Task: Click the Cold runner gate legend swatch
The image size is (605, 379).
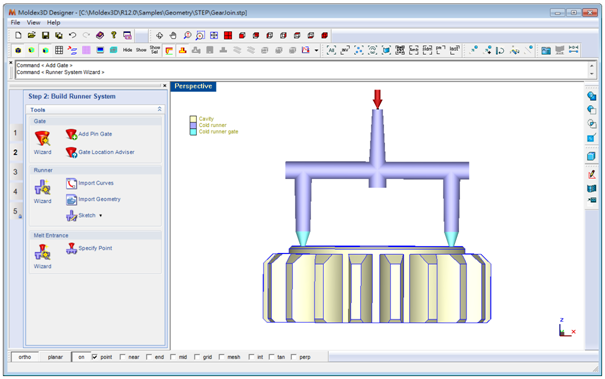Action: point(193,132)
